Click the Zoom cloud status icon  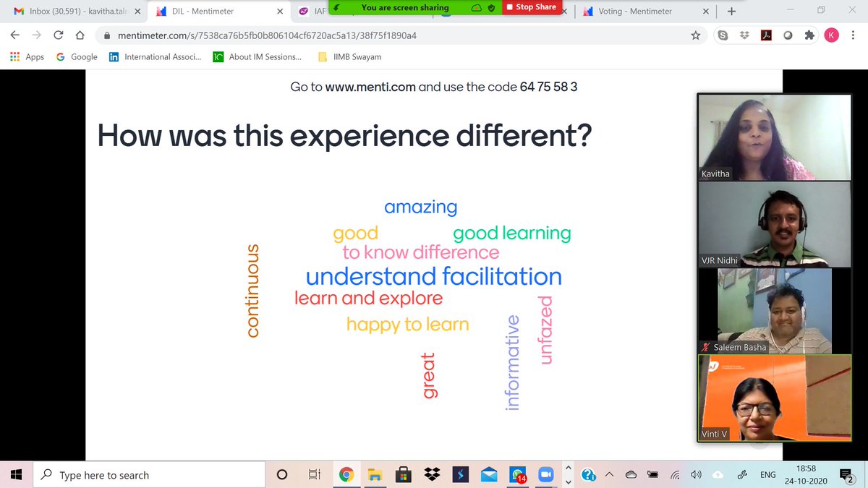tap(475, 7)
